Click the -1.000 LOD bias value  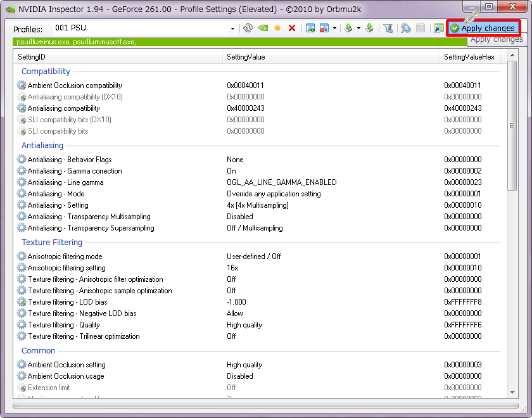click(x=236, y=302)
